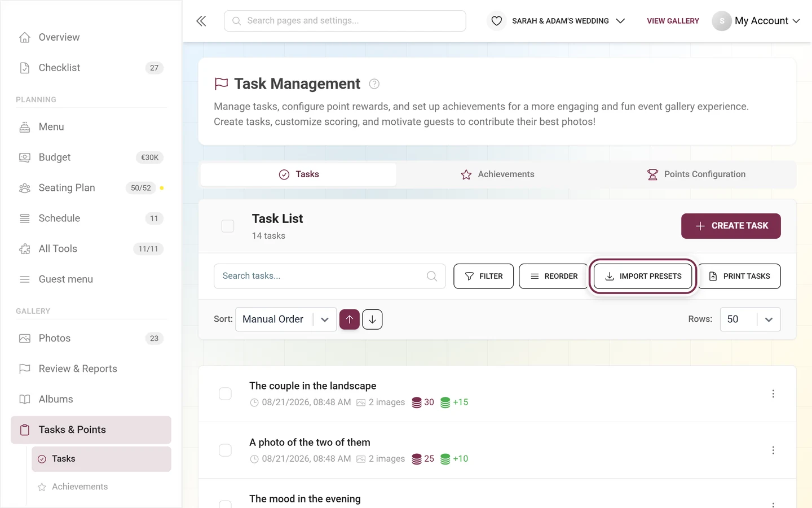Focus the Search tasks field

point(330,276)
